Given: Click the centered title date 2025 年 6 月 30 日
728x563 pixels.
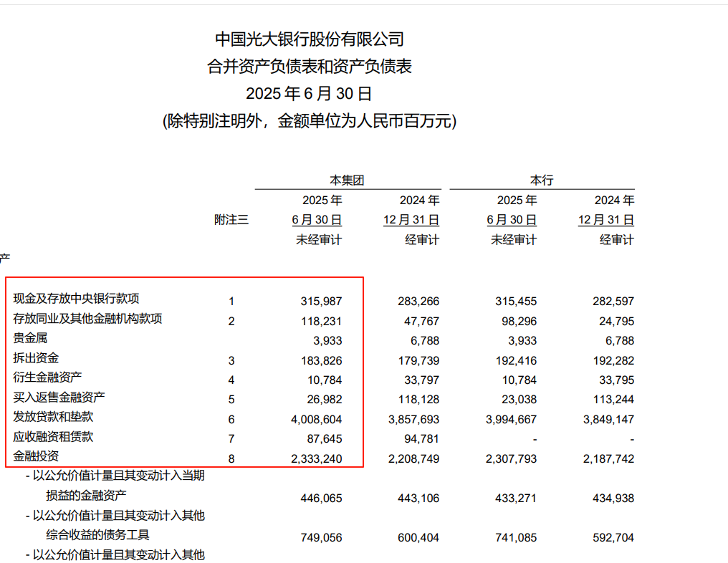Looking at the screenshot, I should tap(309, 94).
